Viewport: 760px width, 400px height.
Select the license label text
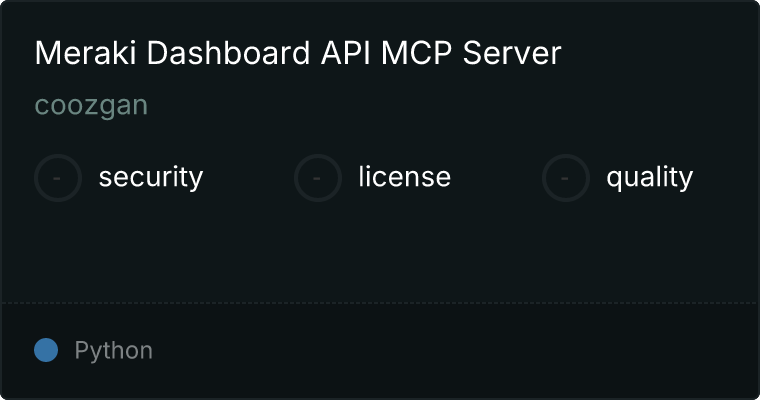coord(405,176)
